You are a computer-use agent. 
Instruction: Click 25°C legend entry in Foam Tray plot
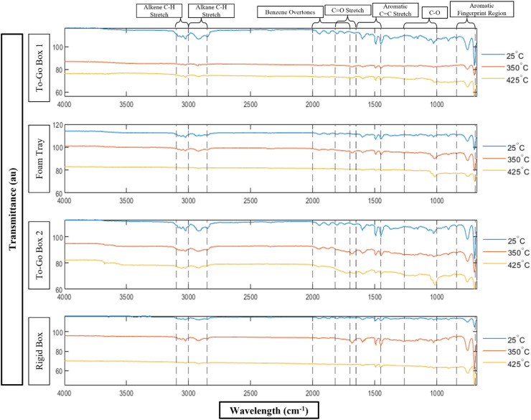[503, 147]
